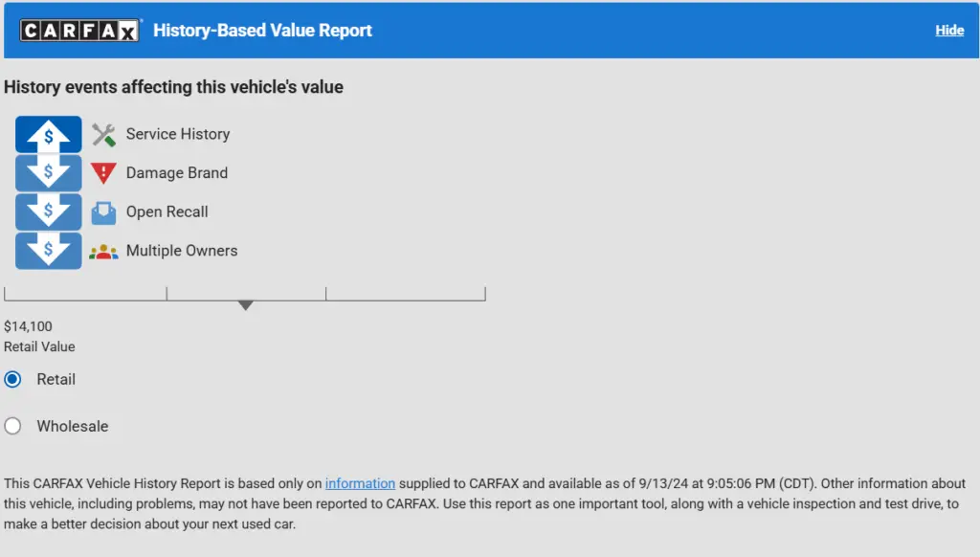This screenshot has width=980, height=557.
Task: Hide the History-Based Value Report
Action: (x=948, y=30)
